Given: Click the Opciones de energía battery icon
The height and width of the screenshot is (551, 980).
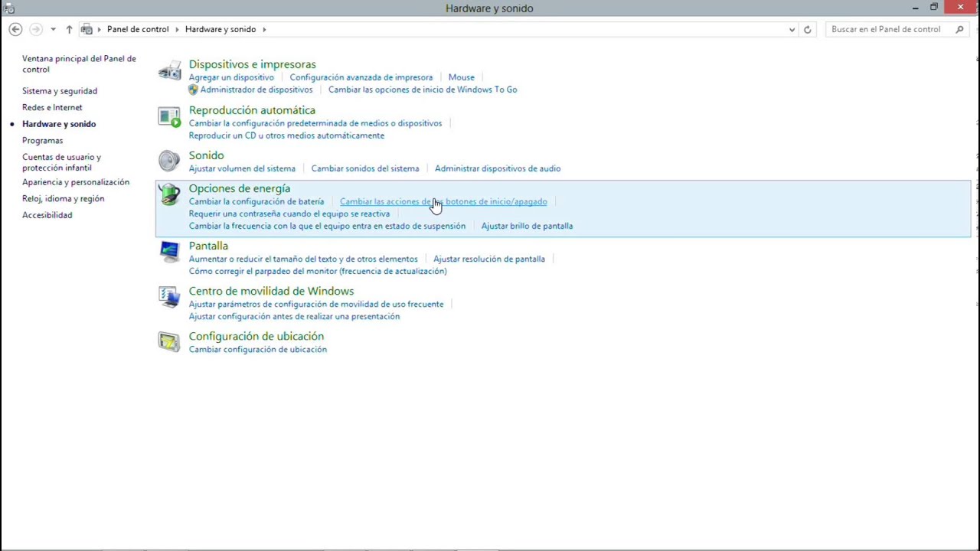Looking at the screenshot, I should (169, 194).
